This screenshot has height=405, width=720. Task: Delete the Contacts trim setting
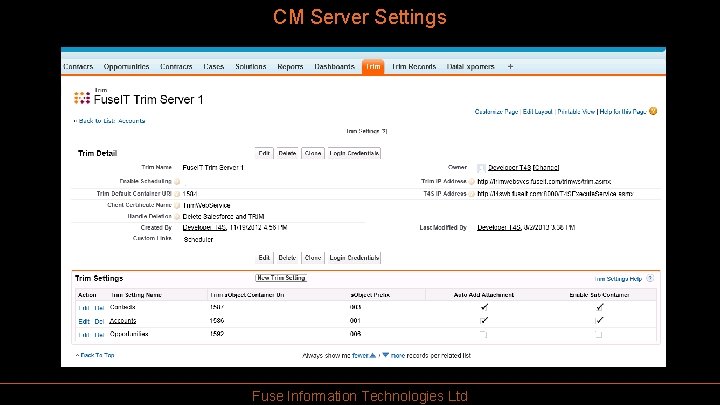pos(99,308)
